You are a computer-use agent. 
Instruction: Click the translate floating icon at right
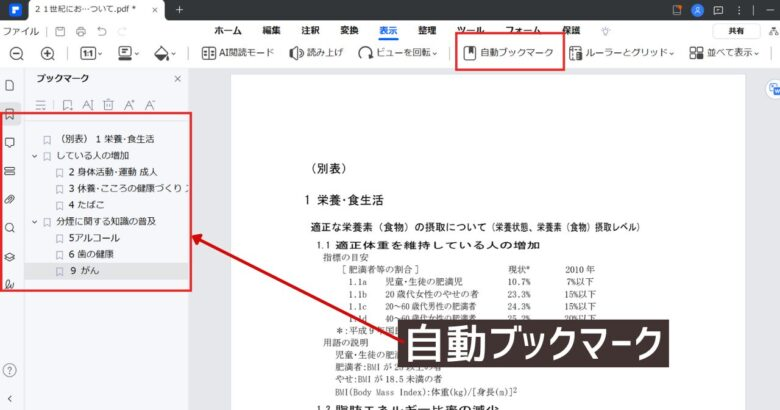[773, 90]
